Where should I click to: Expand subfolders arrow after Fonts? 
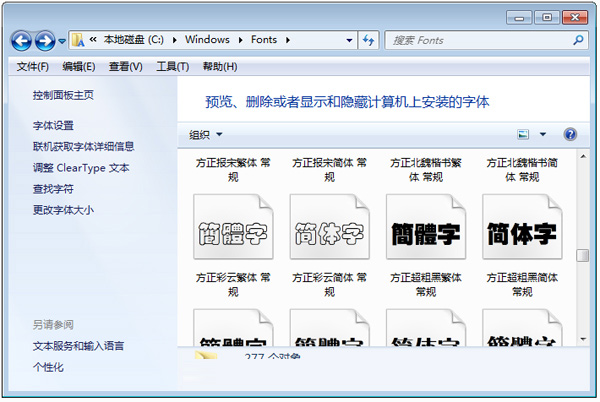(288, 40)
